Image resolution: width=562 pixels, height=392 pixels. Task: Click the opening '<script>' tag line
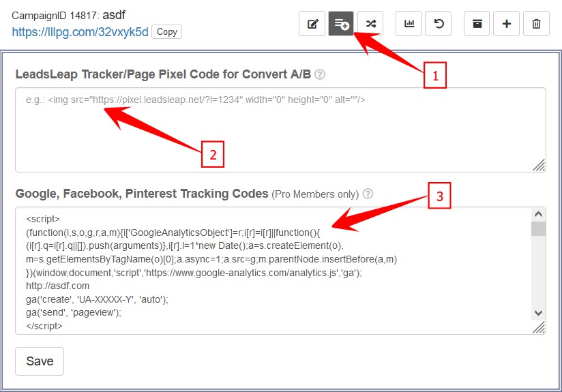43,219
